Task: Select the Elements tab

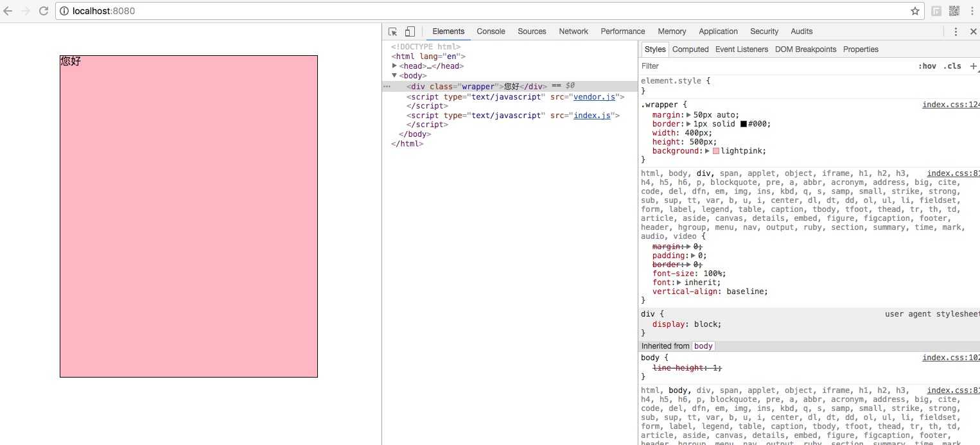Action: (448, 31)
